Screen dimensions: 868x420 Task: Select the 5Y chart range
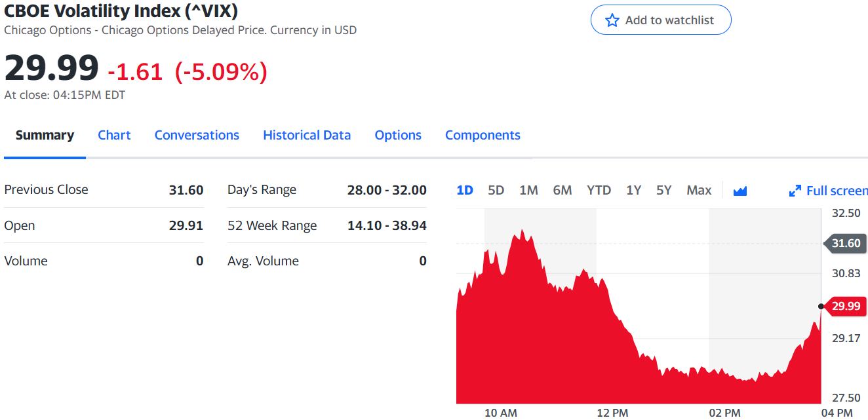[x=664, y=190]
